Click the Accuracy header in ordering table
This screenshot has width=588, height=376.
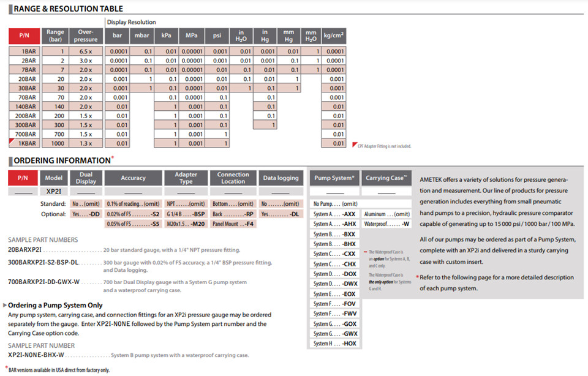[x=133, y=178]
